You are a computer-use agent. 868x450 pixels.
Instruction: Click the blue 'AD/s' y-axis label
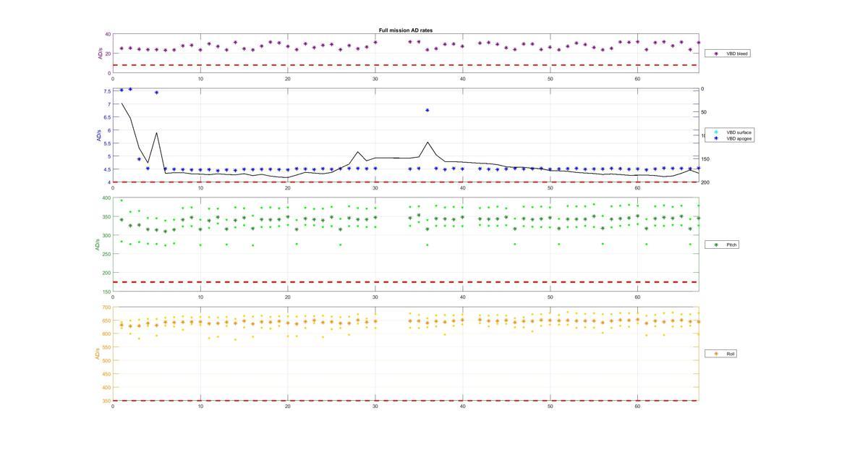[x=100, y=135]
